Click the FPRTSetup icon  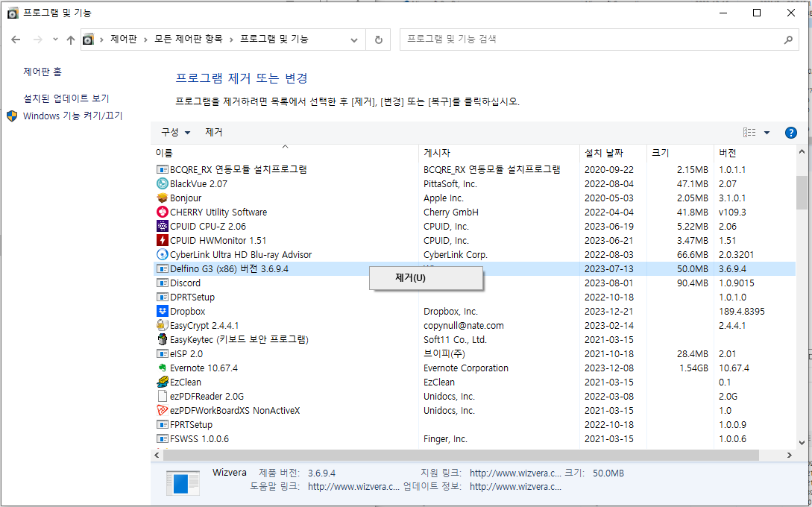pos(163,425)
